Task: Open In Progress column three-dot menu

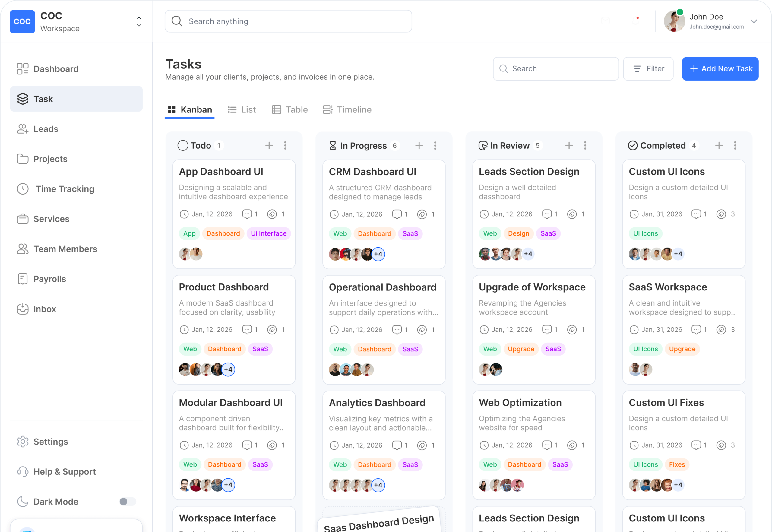Action: 435,146
